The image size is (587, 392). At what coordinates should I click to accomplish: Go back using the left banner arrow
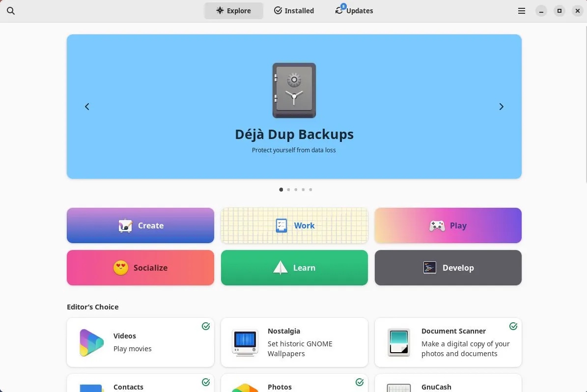87,107
